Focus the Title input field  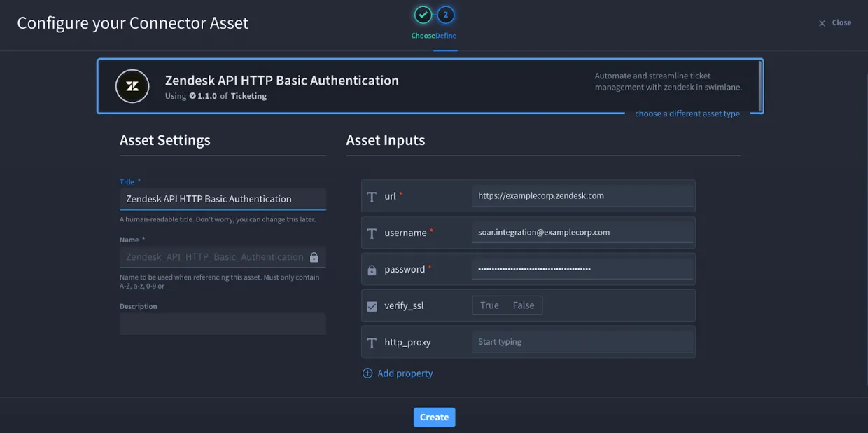[223, 199]
